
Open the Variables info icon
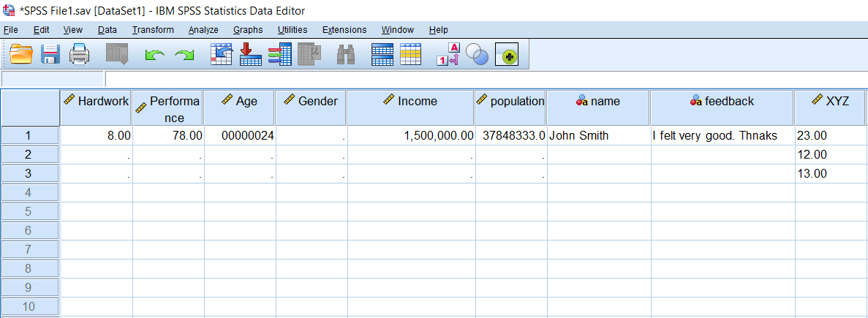click(x=279, y=54)
